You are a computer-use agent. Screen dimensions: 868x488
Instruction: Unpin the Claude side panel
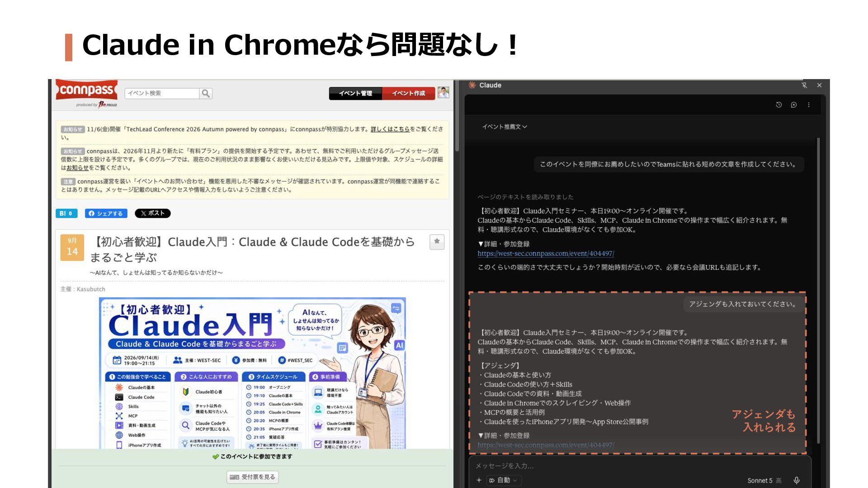[804, 85]
